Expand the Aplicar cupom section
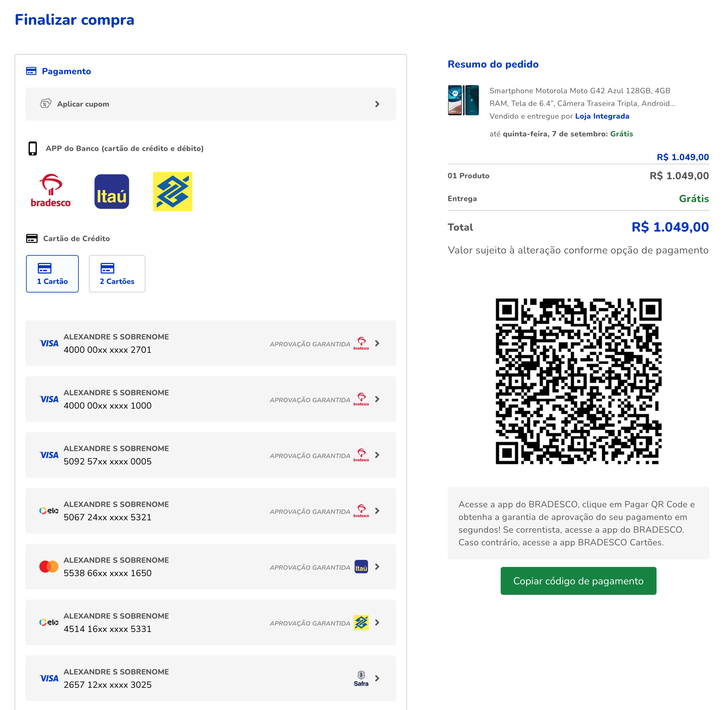Screen dimensions: 728x710 click(x=377, y=104)
